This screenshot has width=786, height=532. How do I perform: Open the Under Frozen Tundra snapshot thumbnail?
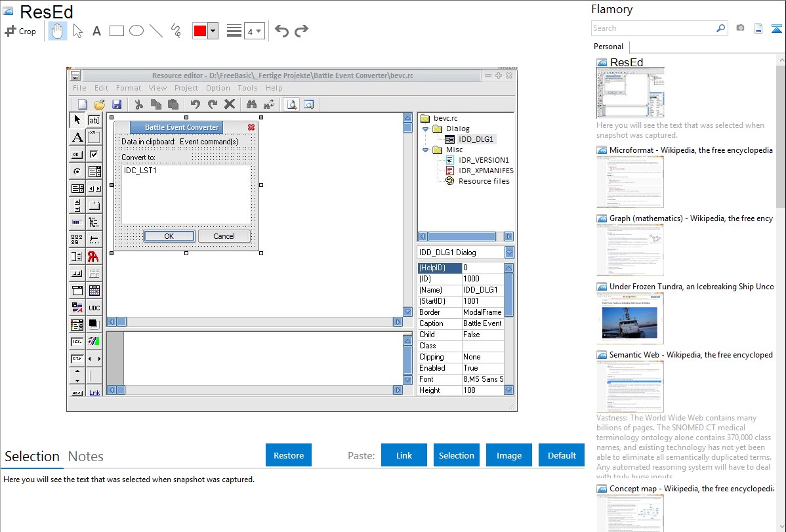click(630, 317)
